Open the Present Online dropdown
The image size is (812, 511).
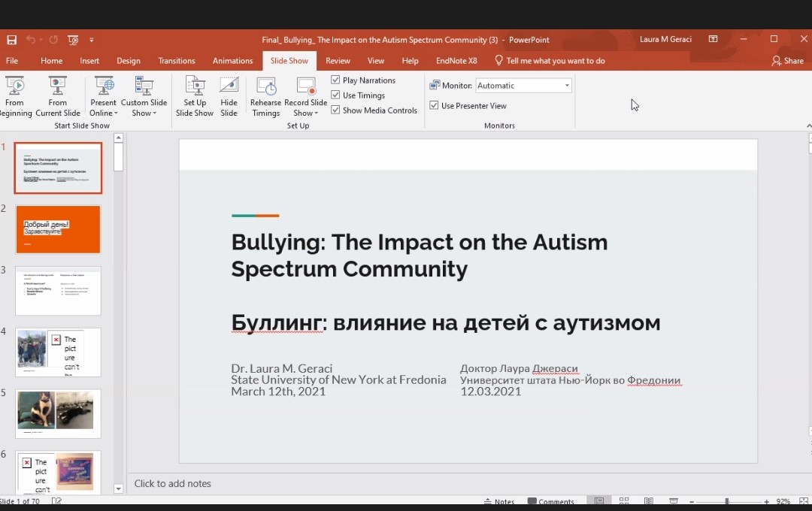[103, 113]
